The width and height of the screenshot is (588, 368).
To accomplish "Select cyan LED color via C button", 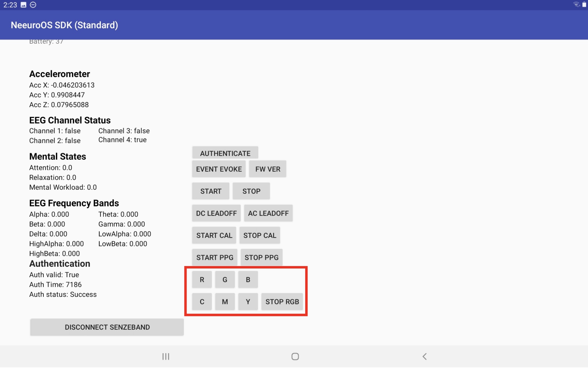I will pyautogui.click(x=202, y=302).
